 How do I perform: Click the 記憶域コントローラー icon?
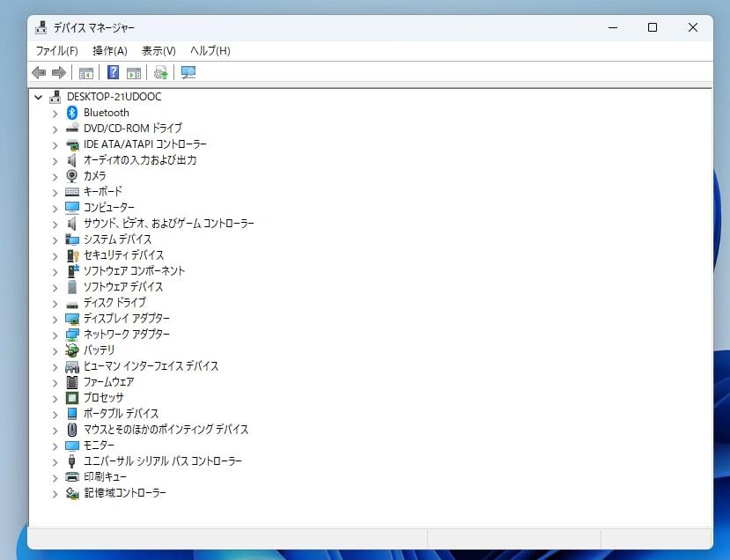coord(72,493)
